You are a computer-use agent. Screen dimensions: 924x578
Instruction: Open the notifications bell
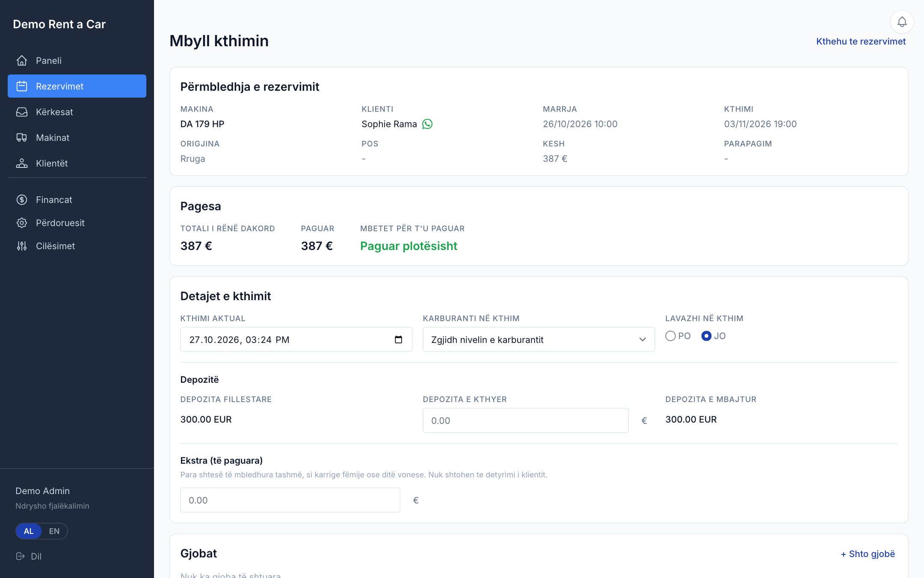tap(902, 22)
